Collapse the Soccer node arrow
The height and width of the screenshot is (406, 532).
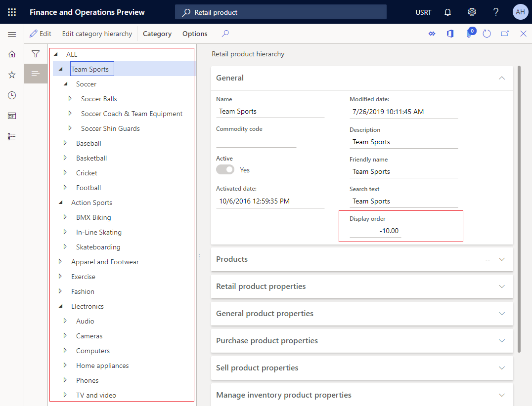66,83
